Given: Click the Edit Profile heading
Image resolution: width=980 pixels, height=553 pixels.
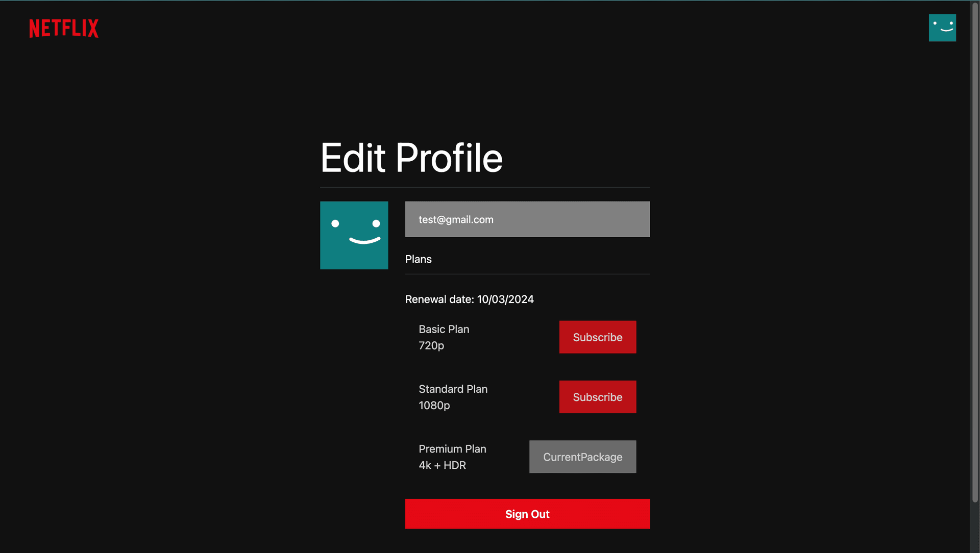Looking at the screenshot, I should coord(411,158).
